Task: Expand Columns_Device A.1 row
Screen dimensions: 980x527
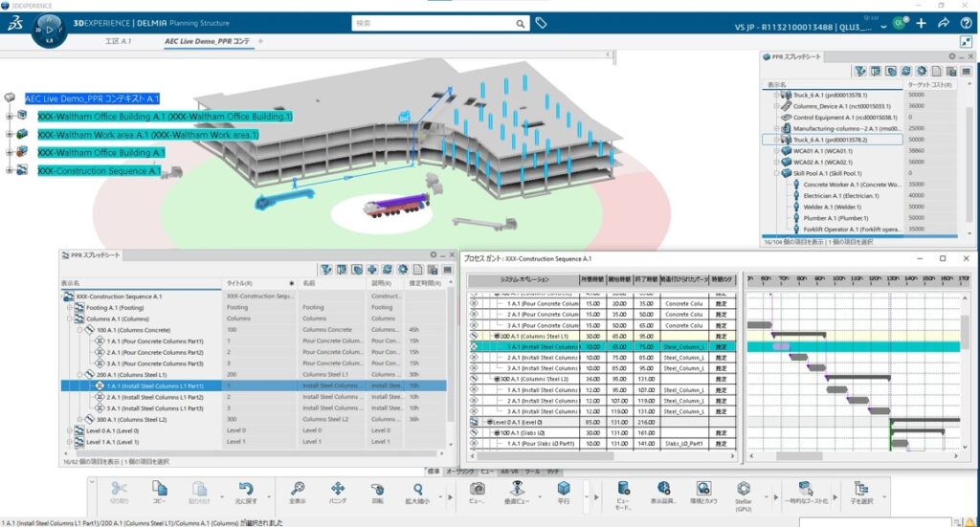Action: (777, 106)
